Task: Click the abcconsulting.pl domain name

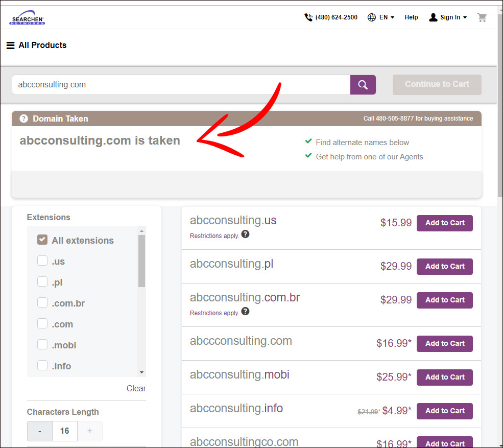Action: (231, 264)
